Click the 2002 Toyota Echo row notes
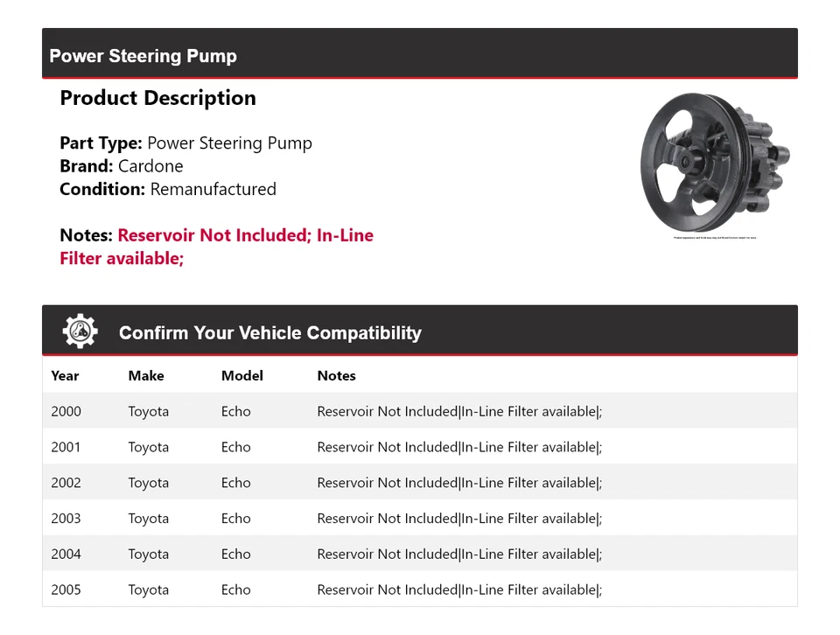Viewport: 840px width, 635px height. 459,483
